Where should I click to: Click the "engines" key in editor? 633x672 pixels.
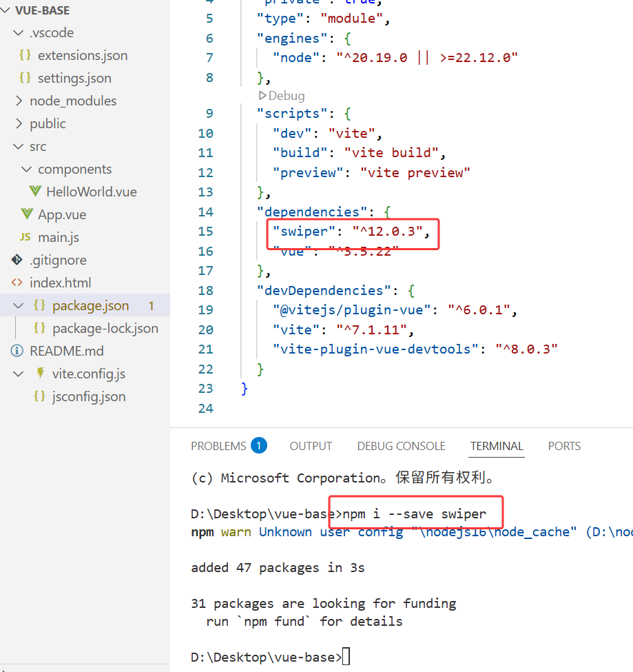pos(293,38)
